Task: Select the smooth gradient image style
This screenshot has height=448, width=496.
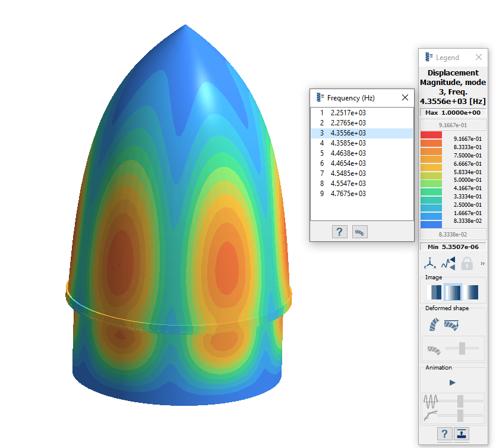Action: click(x=472, y=292)
